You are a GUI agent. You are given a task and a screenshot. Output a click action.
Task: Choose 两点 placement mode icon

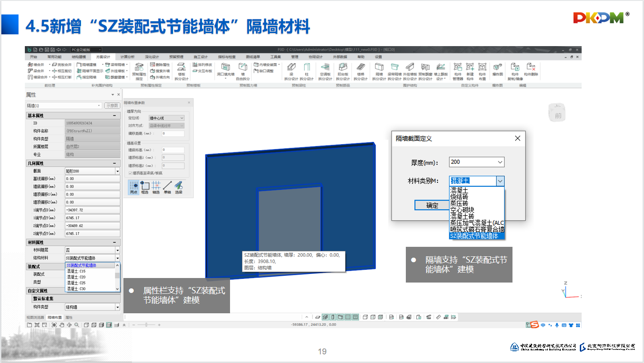coord(134,185)
